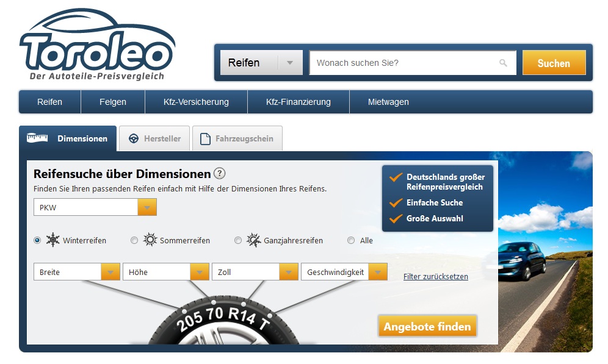Open the Kfz-Versicherung menu item
The height and width of the screenshot is (364, 608).
pyautogui.click(x=196, y=102)
